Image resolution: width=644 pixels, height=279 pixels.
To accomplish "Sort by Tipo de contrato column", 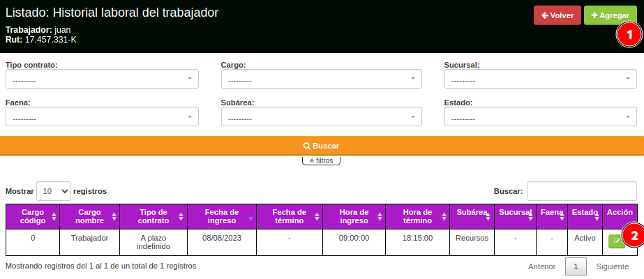I will pos(153,217).
